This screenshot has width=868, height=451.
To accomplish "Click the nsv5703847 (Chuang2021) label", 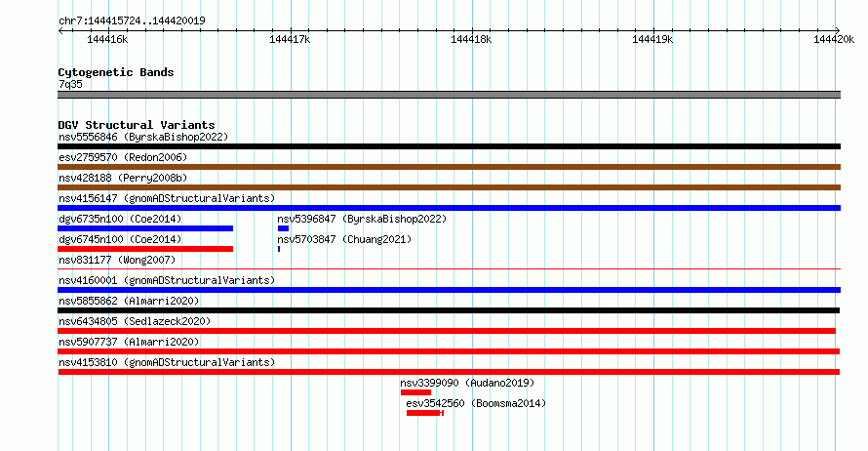I will pyautogui.click(x=344, y=239).
